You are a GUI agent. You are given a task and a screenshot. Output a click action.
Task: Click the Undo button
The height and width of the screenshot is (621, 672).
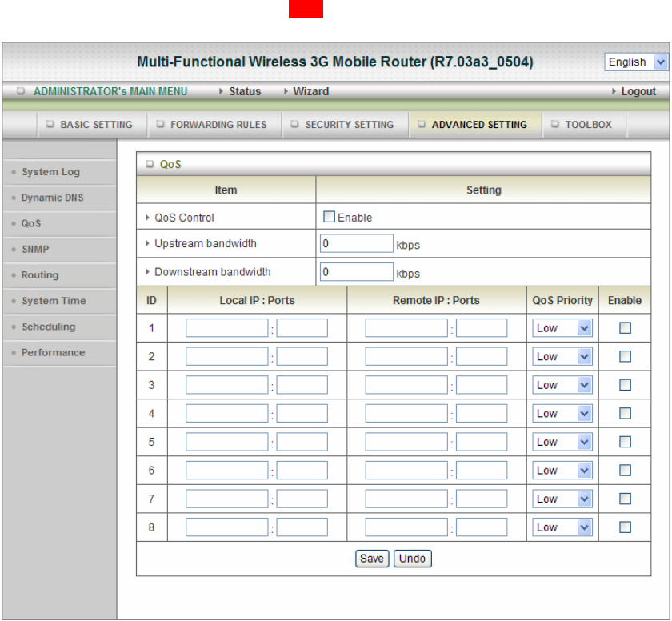click(x=412, y=559)
